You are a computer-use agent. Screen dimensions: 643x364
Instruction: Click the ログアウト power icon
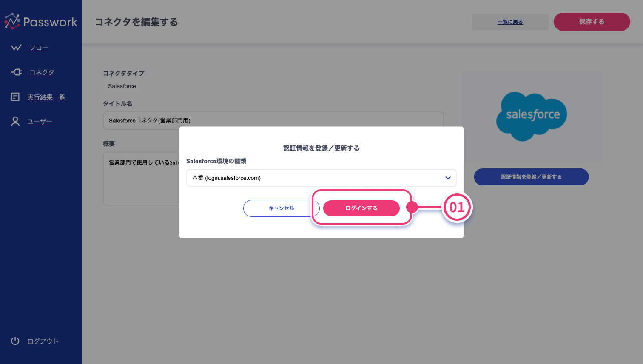pyautogui.click(x=15, y=341)
